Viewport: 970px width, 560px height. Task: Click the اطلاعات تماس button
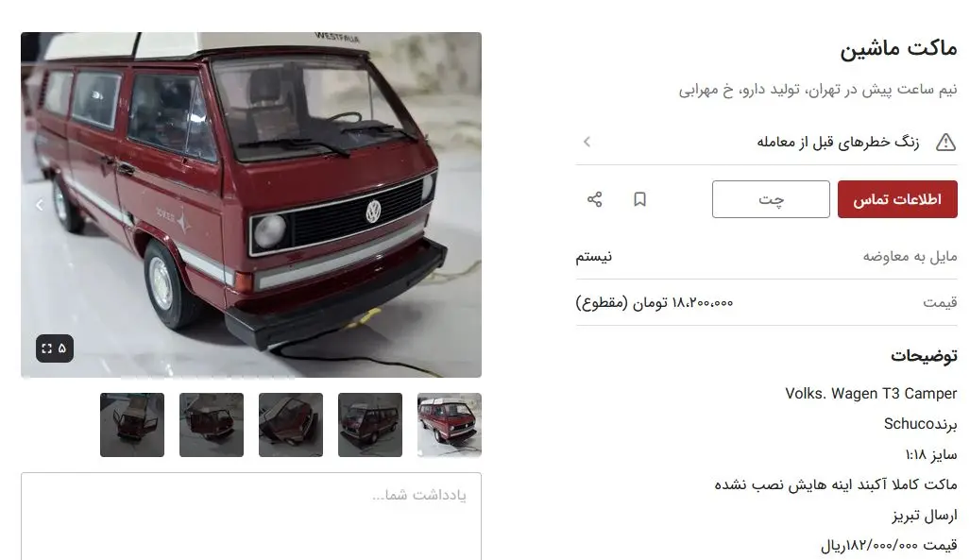point(897,199)
